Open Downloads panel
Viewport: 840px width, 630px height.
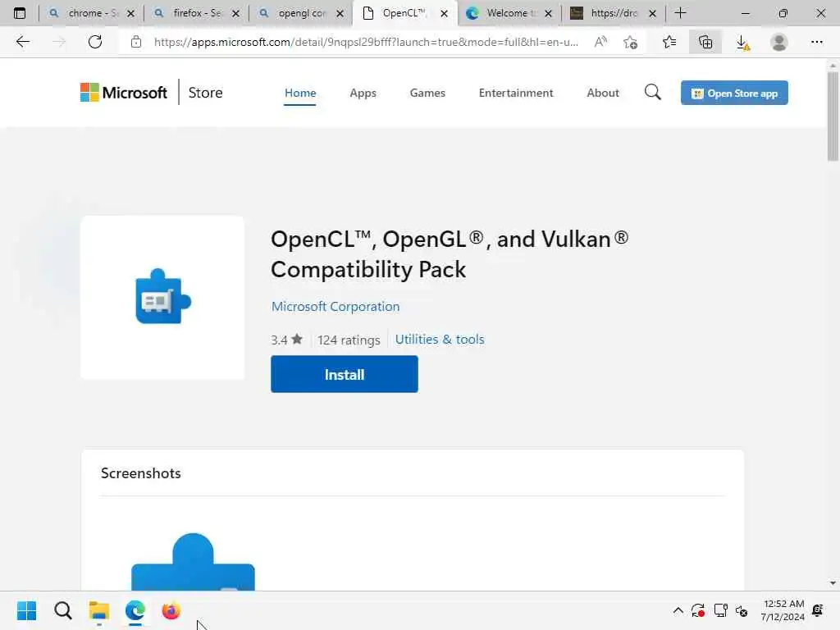coord(742,43)
